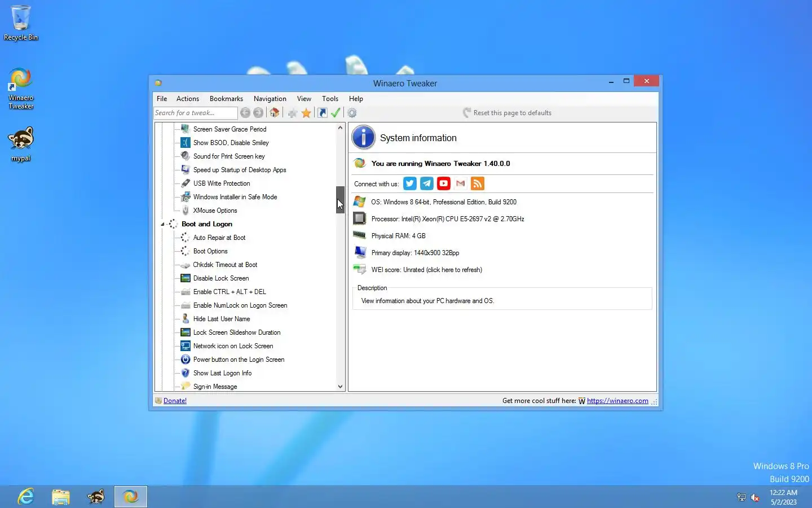Select Enable CTRL + ALT + DEL
The width and height of the screenshot is (812, 508).
click(x=230, y=292)
